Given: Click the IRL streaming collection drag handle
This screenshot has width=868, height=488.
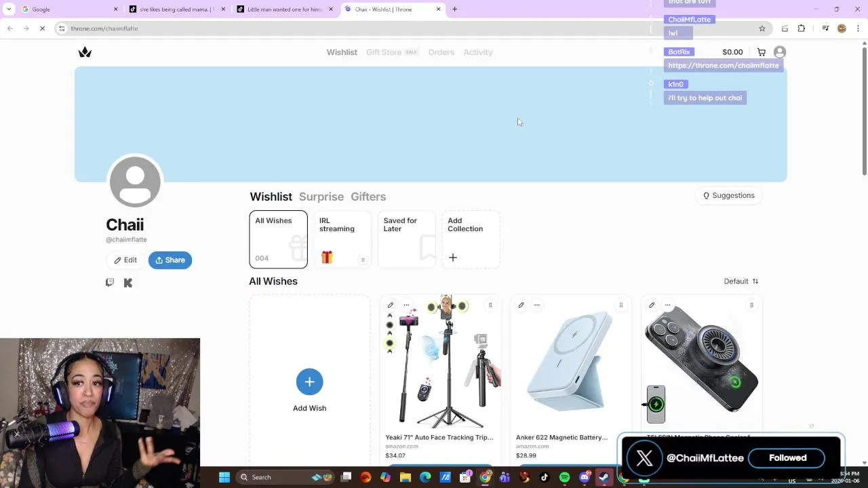Looking at the screenshot, I should [x=363, y=260].
